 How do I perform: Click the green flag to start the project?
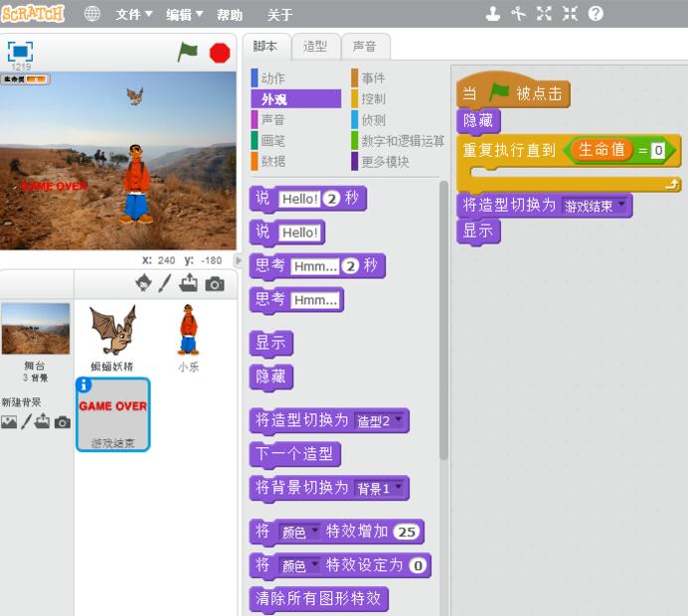pyautogui.click(x=187, y=53)
